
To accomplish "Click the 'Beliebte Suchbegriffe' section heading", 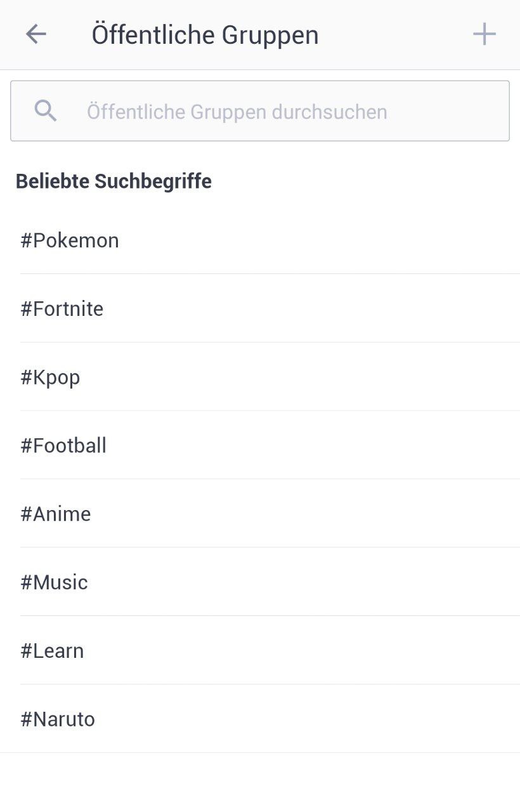I will click(x=114, y=181).
